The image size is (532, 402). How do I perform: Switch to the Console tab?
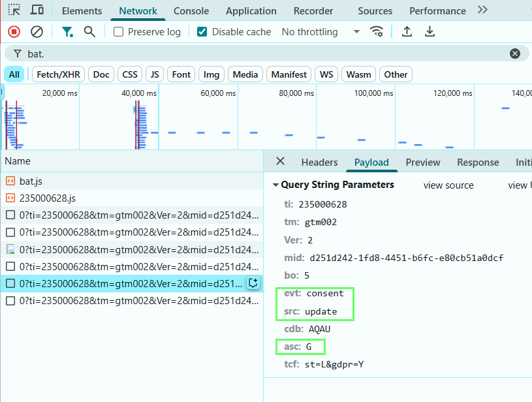coord(191,11)
